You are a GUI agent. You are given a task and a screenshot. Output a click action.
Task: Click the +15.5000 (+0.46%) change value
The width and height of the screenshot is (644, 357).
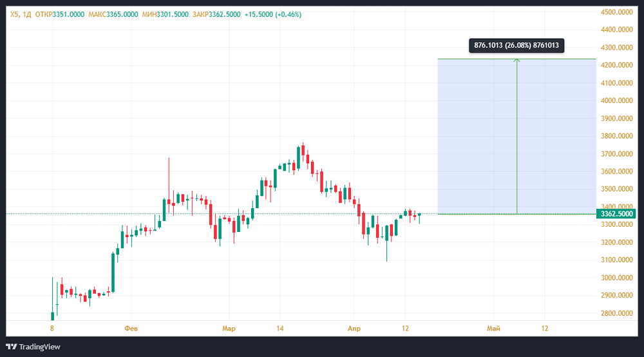(x=273, y=14)
